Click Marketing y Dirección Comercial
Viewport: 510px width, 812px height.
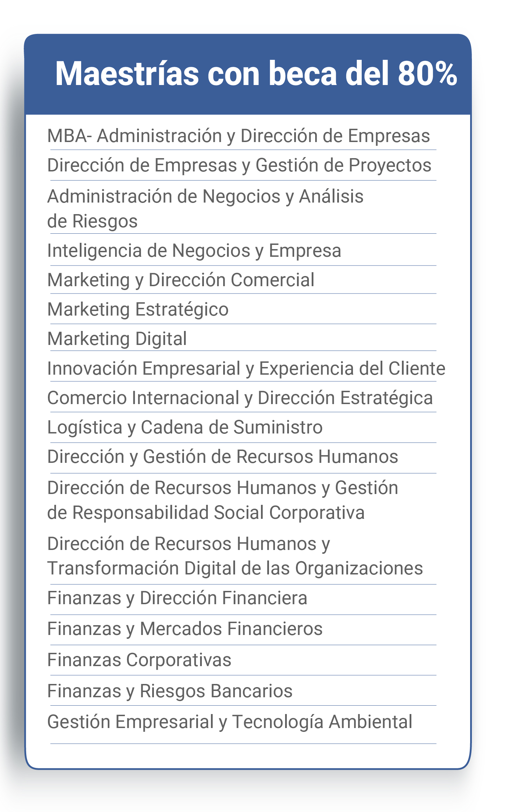(x=181, y=280)
